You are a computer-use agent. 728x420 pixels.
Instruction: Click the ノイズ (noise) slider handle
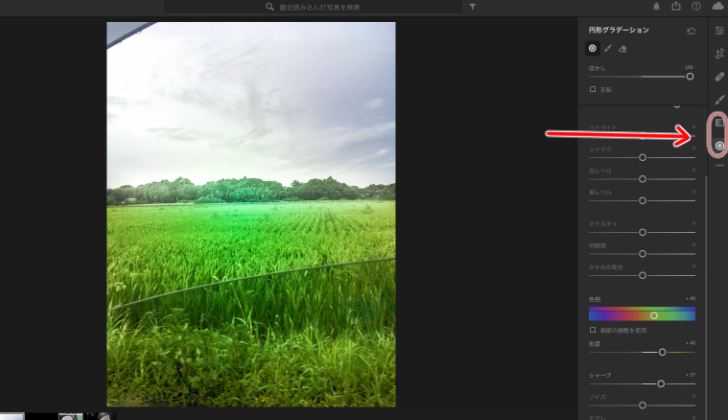643,405
